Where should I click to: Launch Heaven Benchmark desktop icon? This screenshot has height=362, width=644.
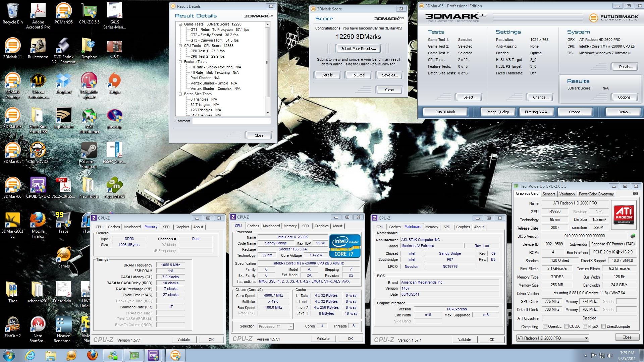click(64, 329)
